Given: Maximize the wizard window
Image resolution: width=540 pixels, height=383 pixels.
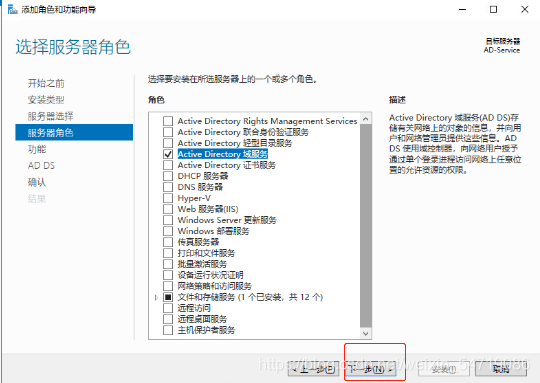Looking at the screenshot, I should click(x=494, y=9).
